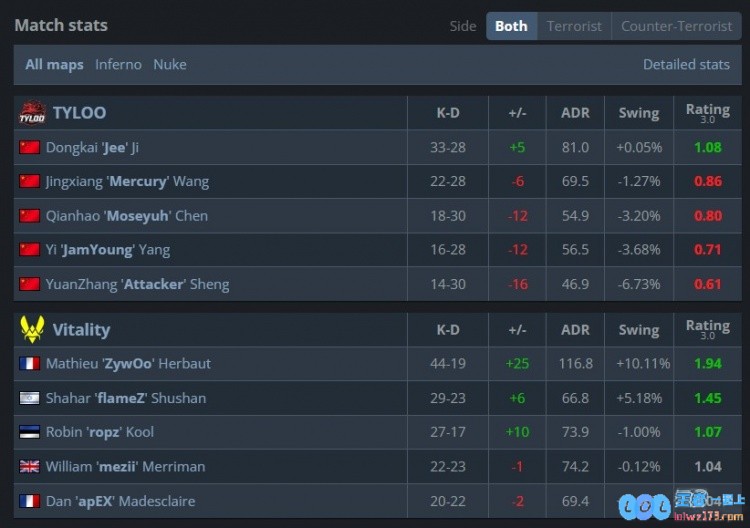Viewport: 750px width, 528px height.
Task: Open the Detailed stats link
Action: tap(686, 65)
